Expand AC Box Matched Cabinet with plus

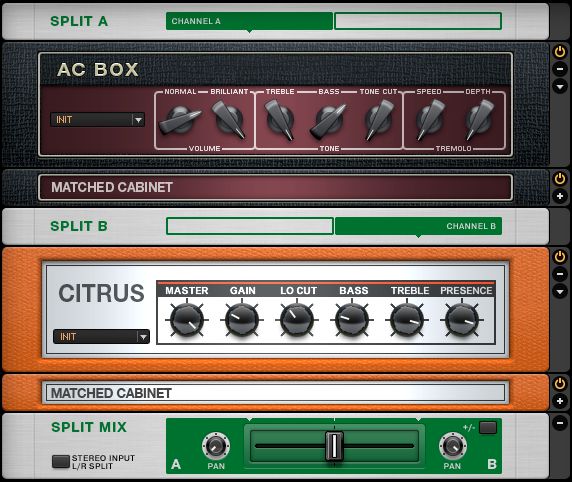(560, 196)
